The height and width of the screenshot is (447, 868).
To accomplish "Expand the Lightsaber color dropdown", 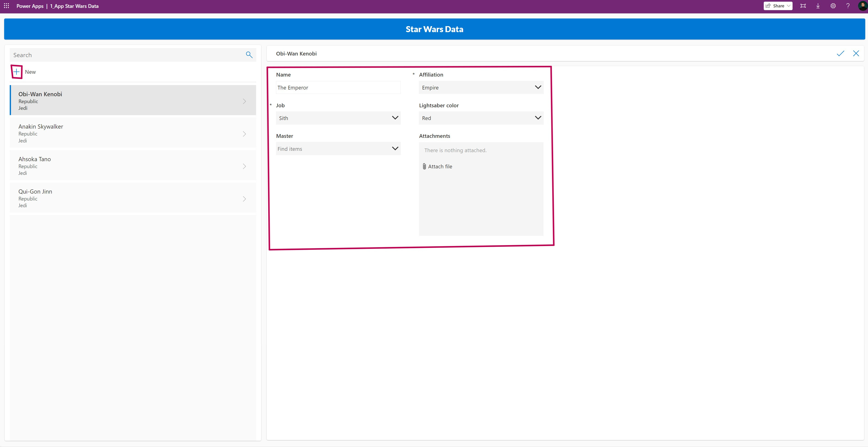I will coord(481,118).
